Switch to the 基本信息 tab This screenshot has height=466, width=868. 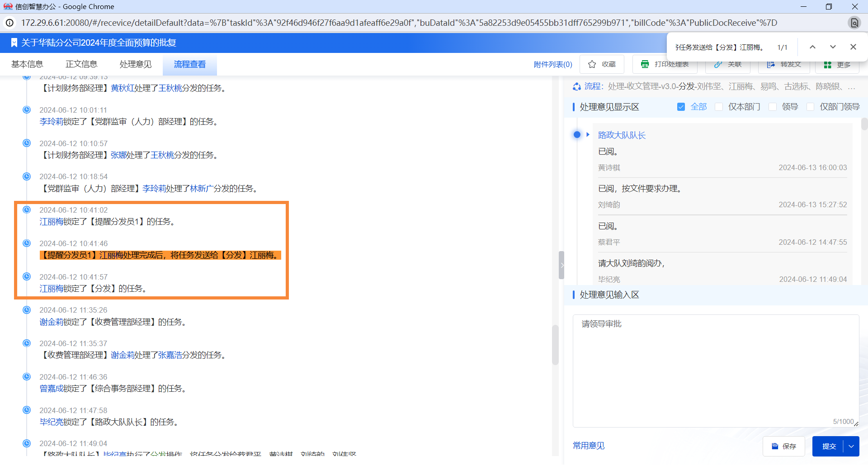(x=27, y=64)
